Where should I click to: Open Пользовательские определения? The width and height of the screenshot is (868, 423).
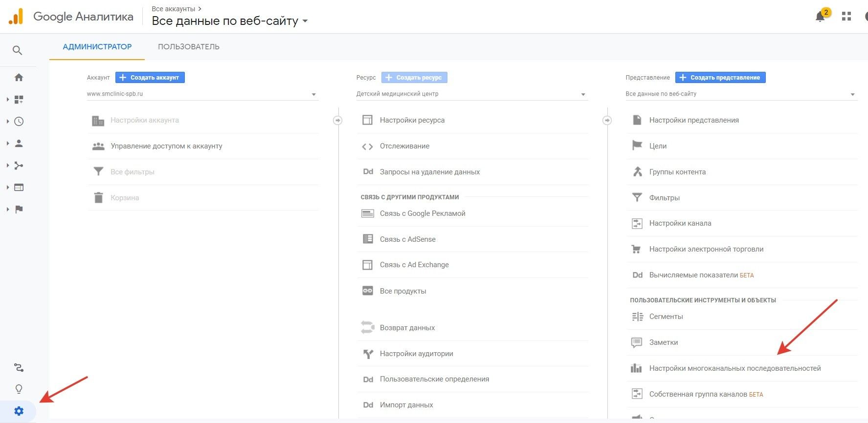[x=435, y=379]
